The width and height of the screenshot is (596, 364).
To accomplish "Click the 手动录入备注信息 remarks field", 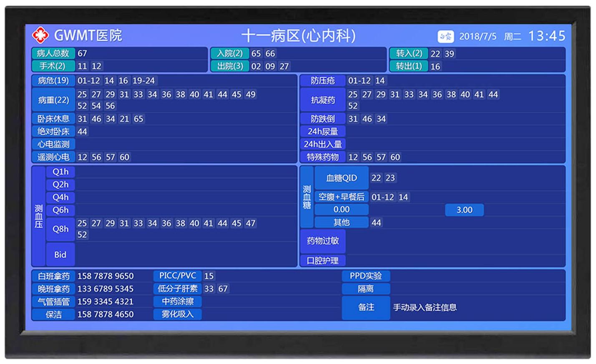I will (x=425, y=308).
